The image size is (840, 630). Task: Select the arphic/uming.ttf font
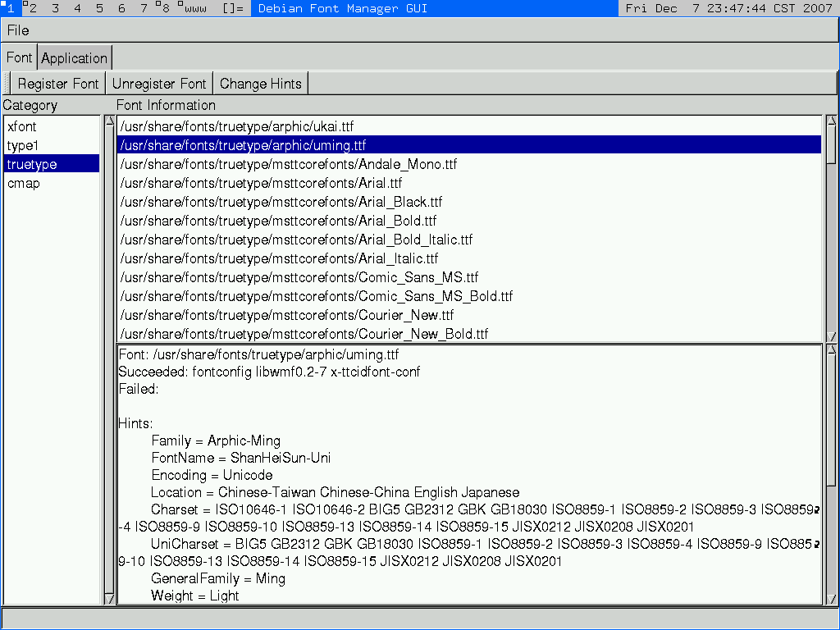(469, 145)
